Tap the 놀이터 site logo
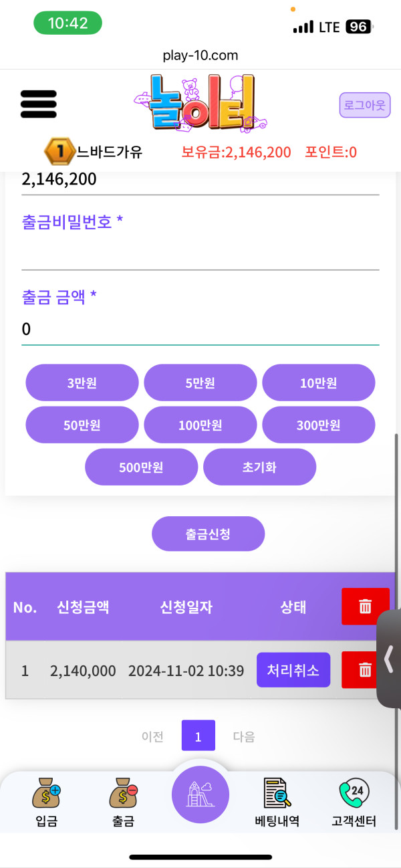The width and height of the screenshot is (401, 868). pyautogui.click(x=200, y=104)
